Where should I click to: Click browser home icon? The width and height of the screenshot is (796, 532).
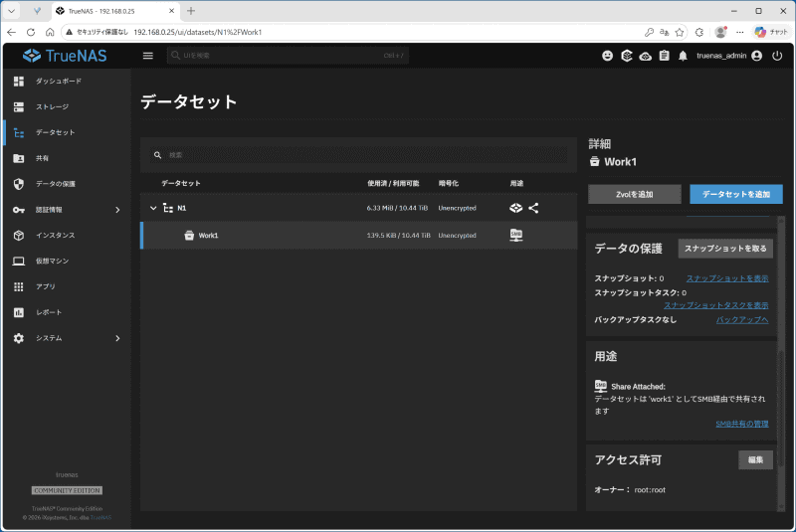click(50, 32)
